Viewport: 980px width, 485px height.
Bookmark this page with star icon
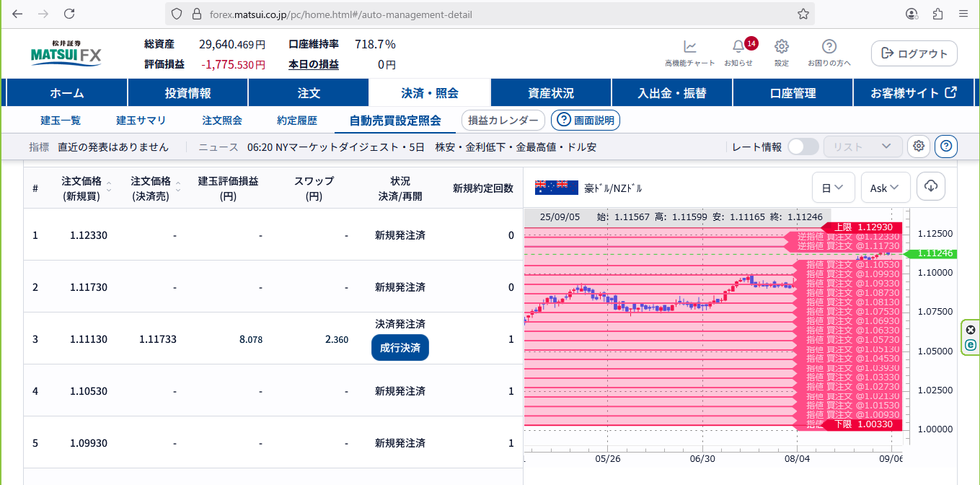click(803, 14)
